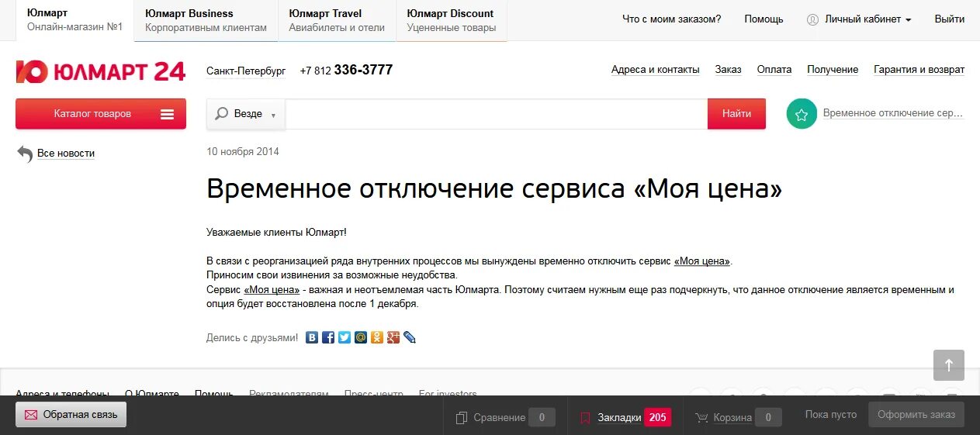Share the news on Facebook
Screen dimensions: 980x435
[328, 337]
